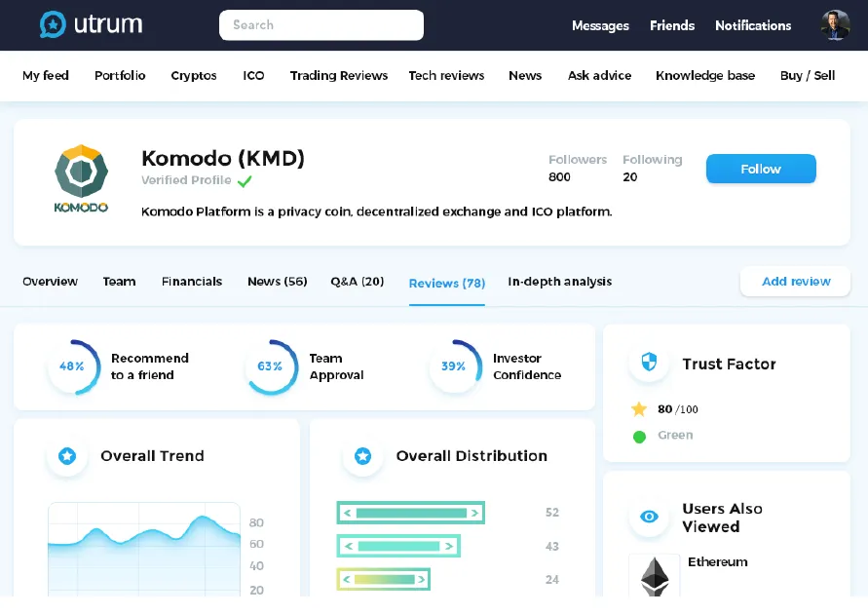Open Knowledge base
The image size is (868, 615).
tap(705, 75)
